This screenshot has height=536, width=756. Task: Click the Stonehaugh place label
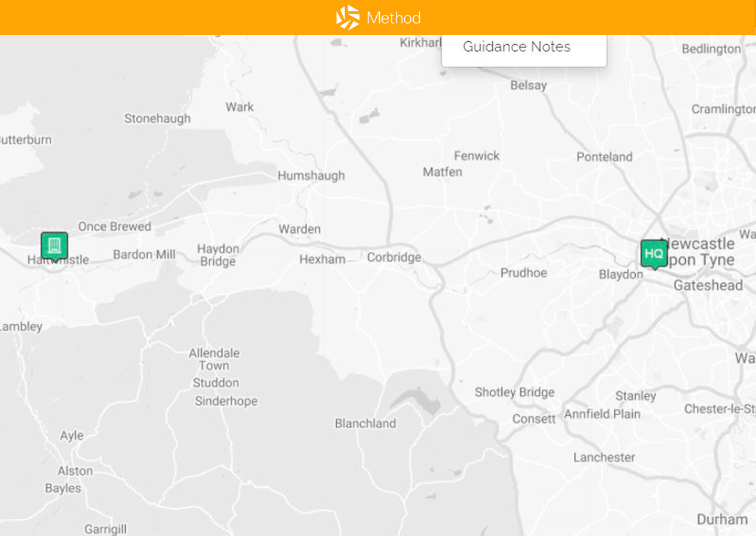(157, 119)
